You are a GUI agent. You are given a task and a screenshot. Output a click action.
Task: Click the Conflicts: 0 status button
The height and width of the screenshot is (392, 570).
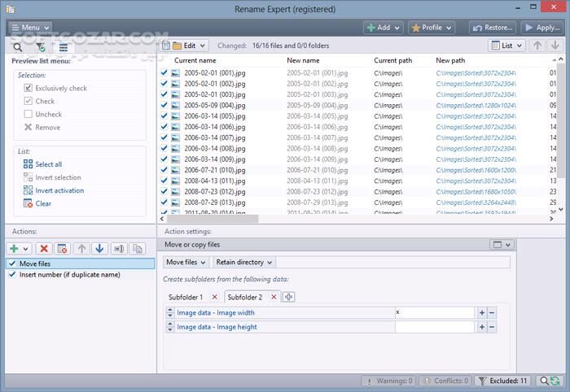pos(445,381)
